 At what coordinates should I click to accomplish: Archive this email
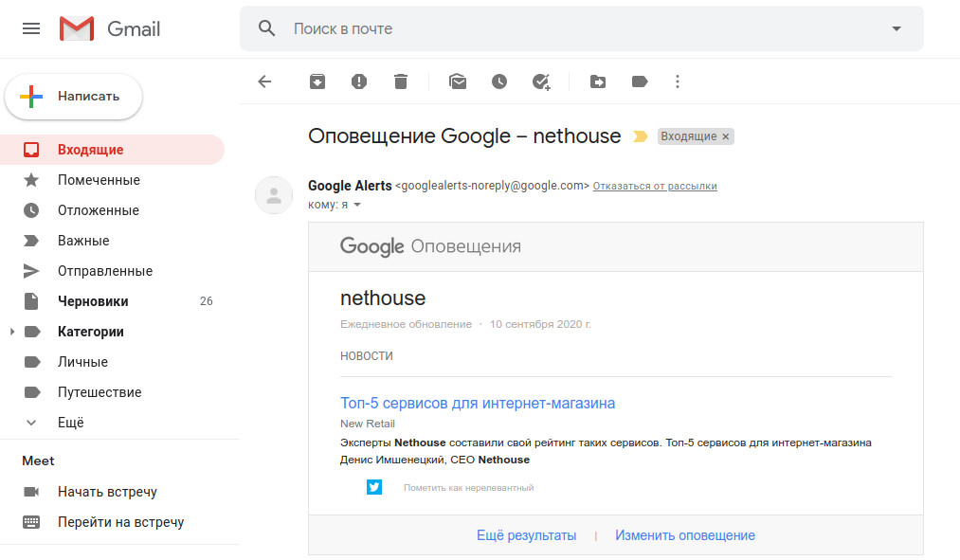pos(317,81)
